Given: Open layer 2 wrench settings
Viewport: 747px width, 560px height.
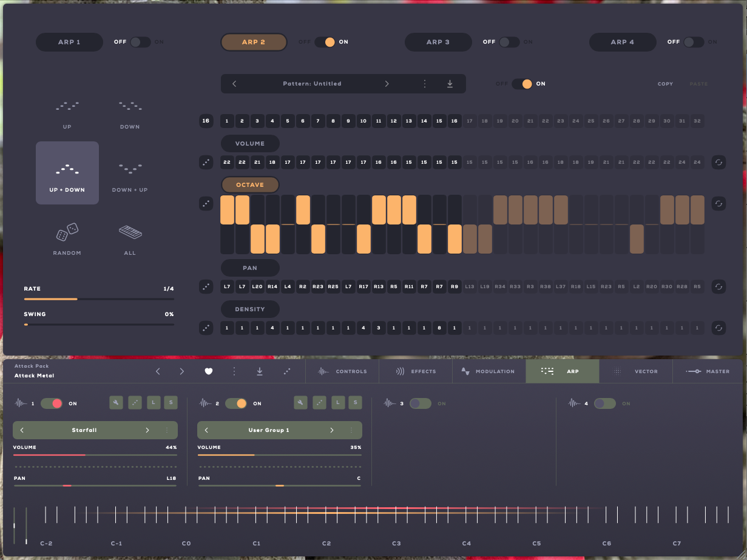Looking at the screenshot, I should (301, 402).
